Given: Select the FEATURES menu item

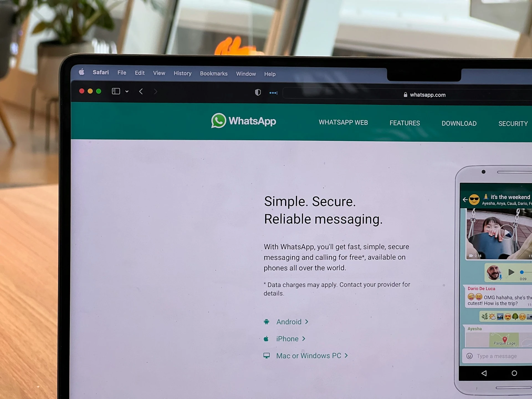Looking at the screenshot, I should tap(405, 123).
